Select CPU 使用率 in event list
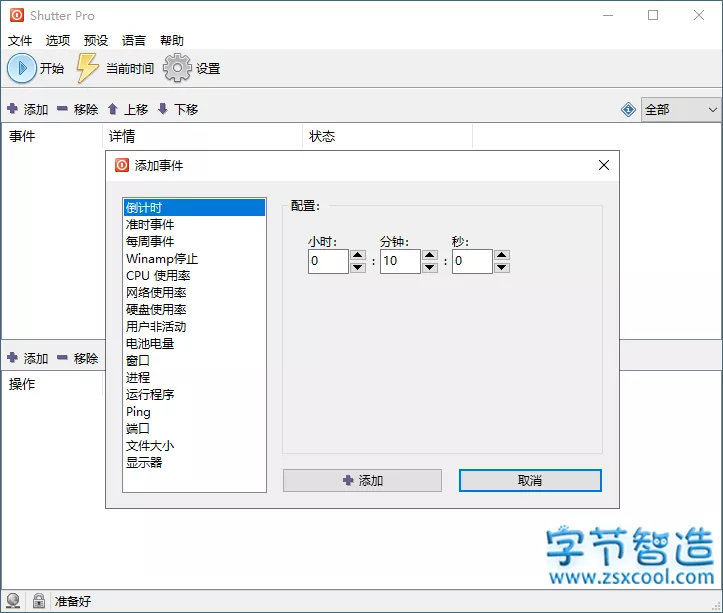 (194, 276)
